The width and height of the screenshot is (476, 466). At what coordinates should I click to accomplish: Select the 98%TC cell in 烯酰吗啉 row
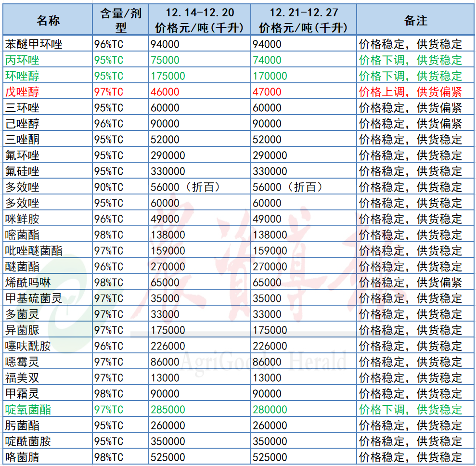click(109, 283)
